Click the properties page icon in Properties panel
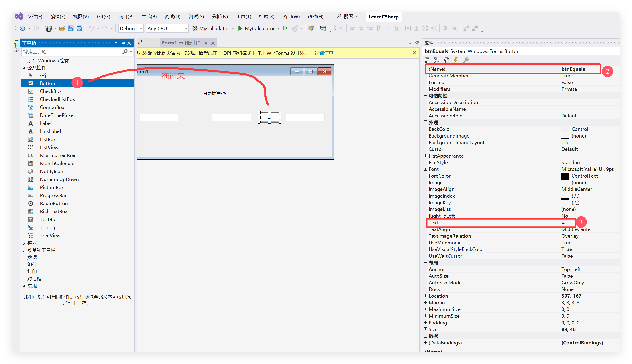This screenshot has height=364, width=632. tap(446, 60)
